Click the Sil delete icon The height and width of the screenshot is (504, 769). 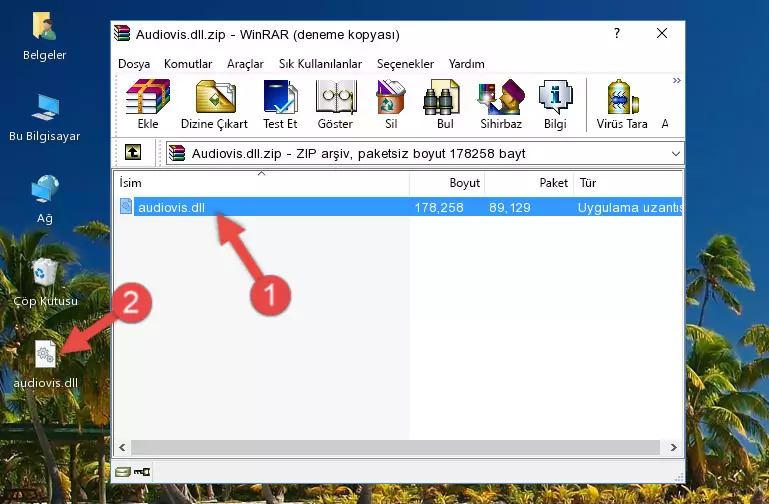391,104
